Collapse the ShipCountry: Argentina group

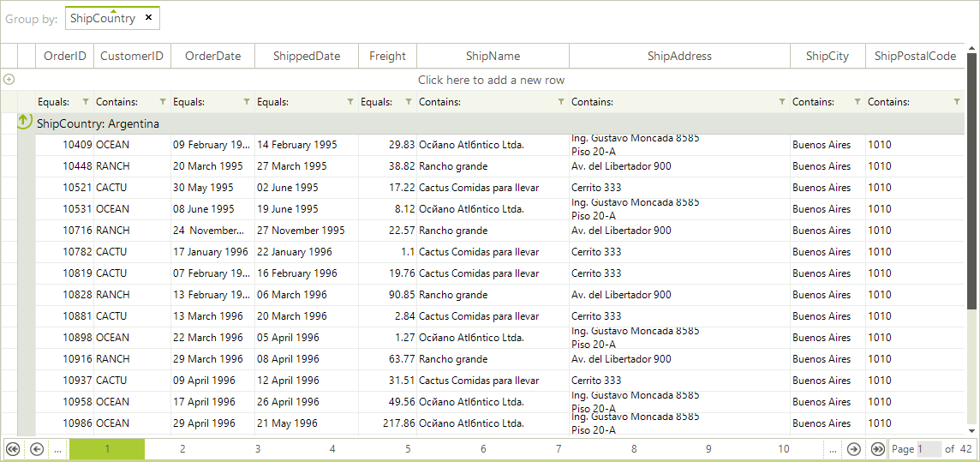click(25, 123)
